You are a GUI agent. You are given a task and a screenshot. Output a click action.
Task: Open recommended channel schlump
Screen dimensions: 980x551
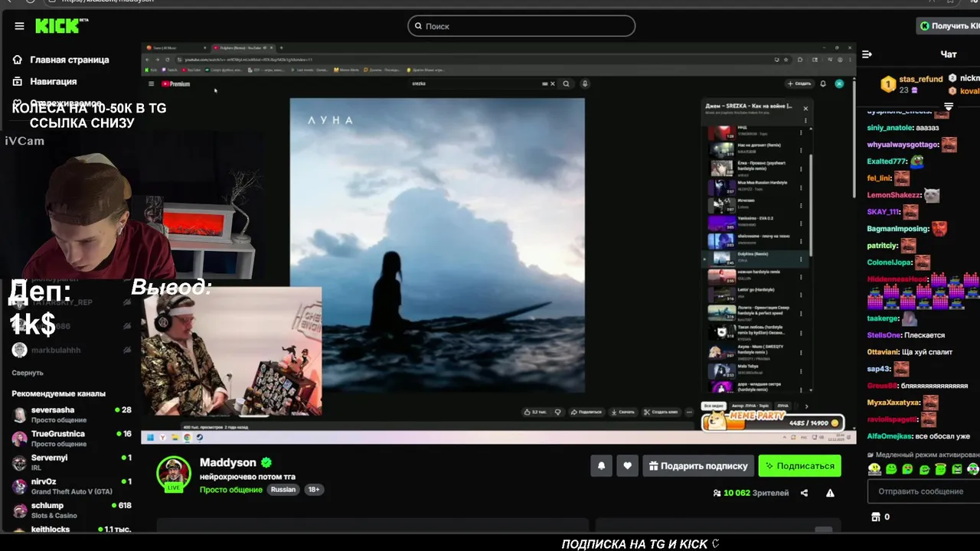[70, 510]
